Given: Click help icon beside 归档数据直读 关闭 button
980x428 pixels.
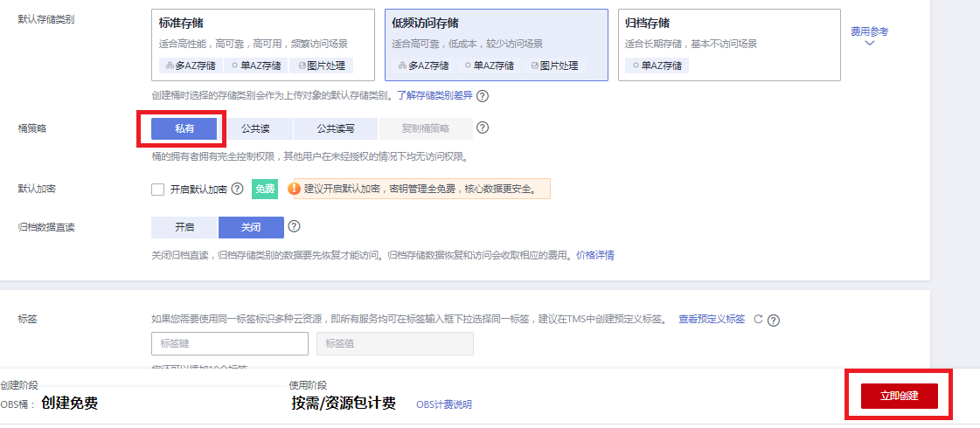Looking at the screenshot, I should tap(295, 226).
